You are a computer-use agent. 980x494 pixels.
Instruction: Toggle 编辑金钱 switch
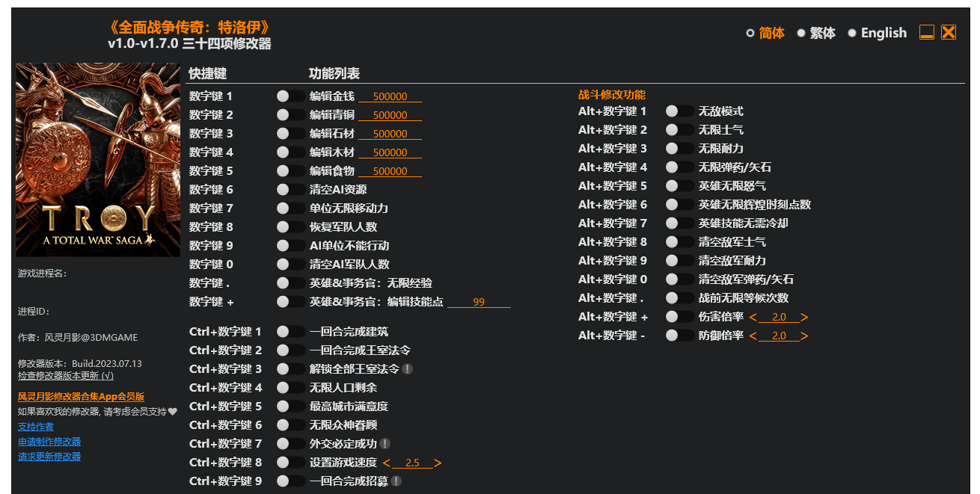click(x=290, y=96)
